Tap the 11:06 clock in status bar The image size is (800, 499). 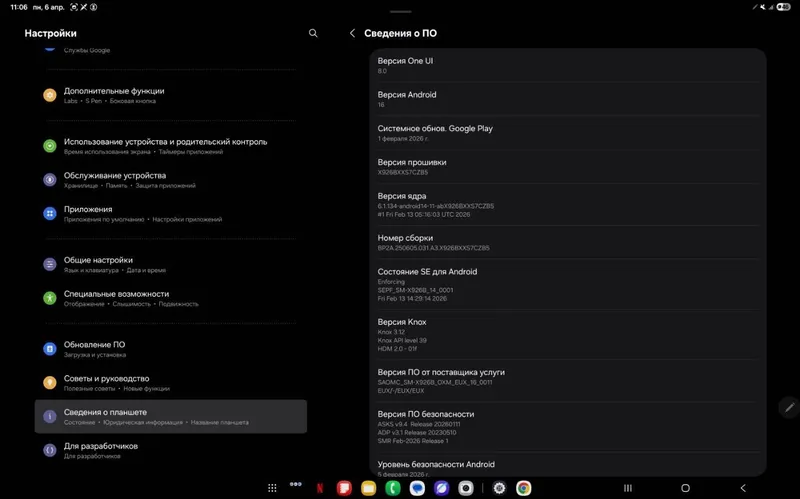click(19, 7)
